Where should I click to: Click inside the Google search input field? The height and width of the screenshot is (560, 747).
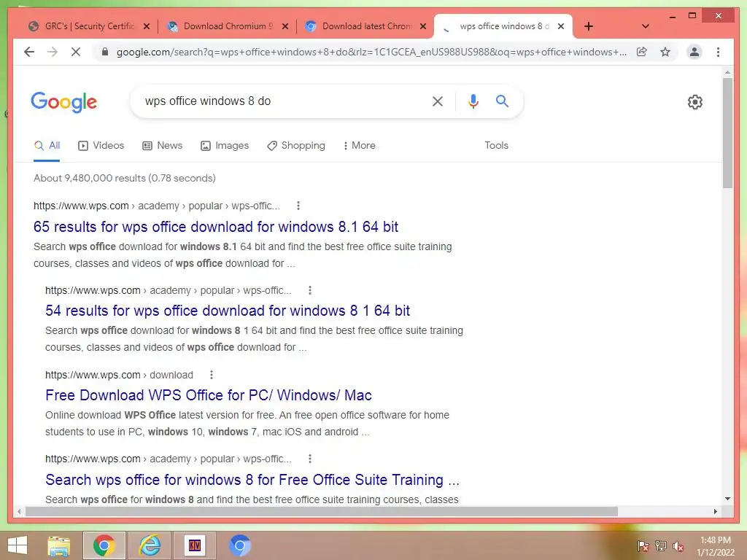click(281, 101)
